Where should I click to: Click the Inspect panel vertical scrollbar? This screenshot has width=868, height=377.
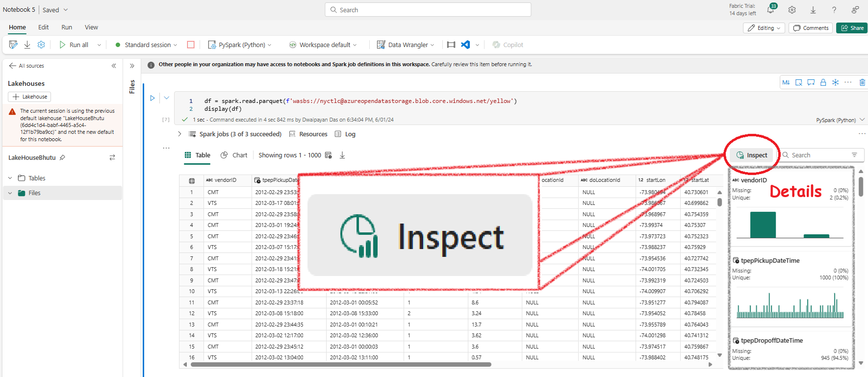tap(861, 186)
